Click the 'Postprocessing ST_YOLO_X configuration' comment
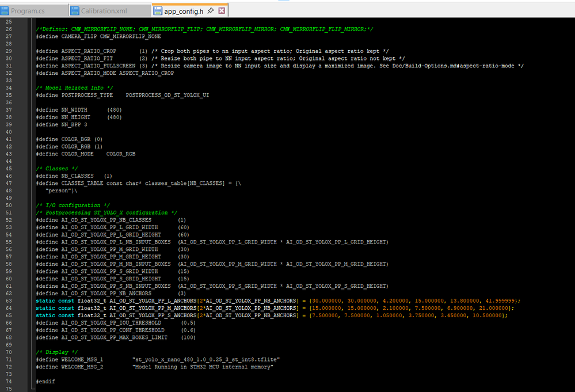This screenshot has width=575, height=392. 106,212
